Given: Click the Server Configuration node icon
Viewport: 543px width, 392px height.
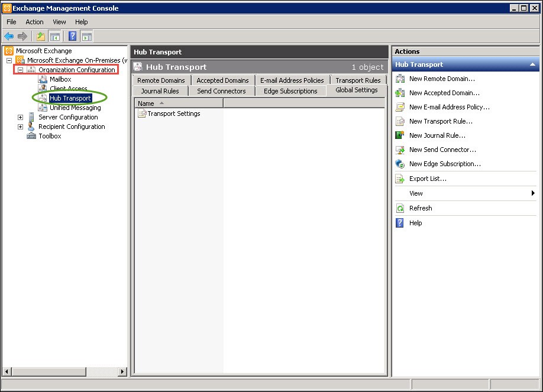Looking at the screenshot, I should click(x=31, y=117).
